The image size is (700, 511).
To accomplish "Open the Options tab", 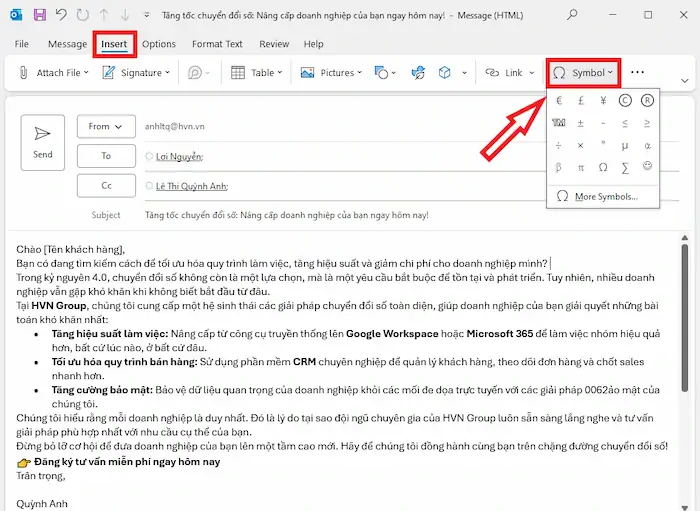I will click(159, 44).
